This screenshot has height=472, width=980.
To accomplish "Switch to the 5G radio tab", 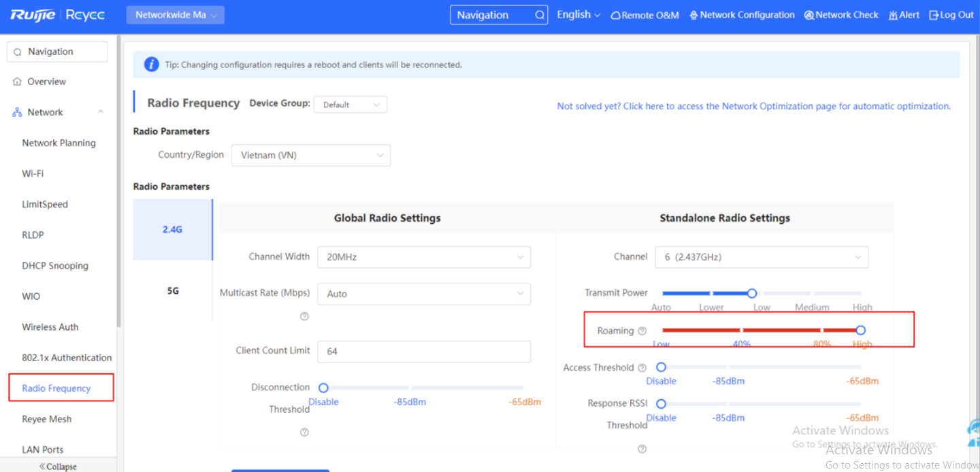I will 173,291.
